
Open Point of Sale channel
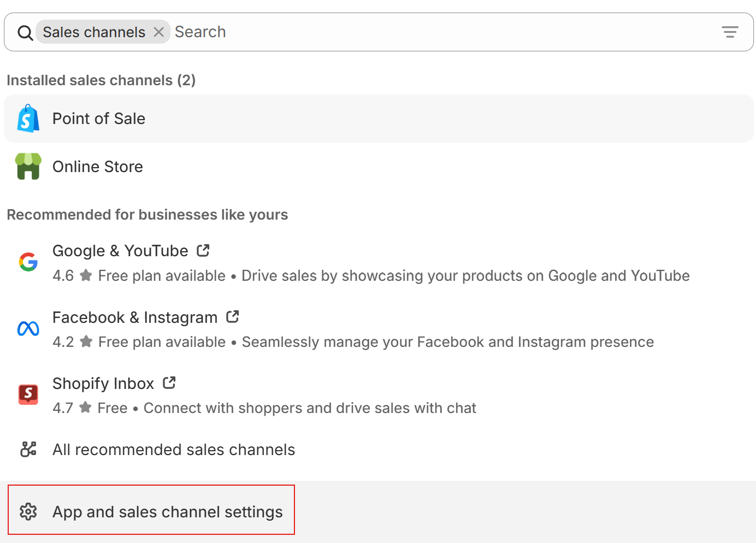click(379, 119)
